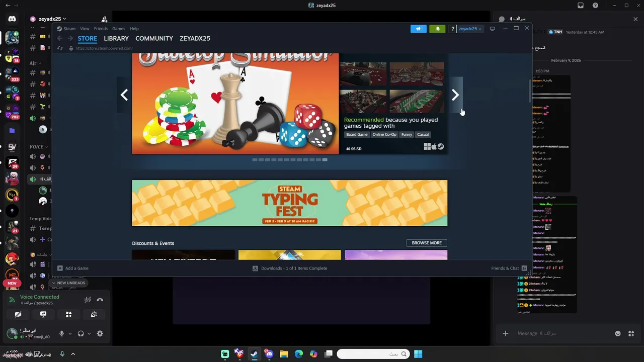644x362 pixels.
Task: Add attachment in Discord message bar
Action: tap(506, 333)
